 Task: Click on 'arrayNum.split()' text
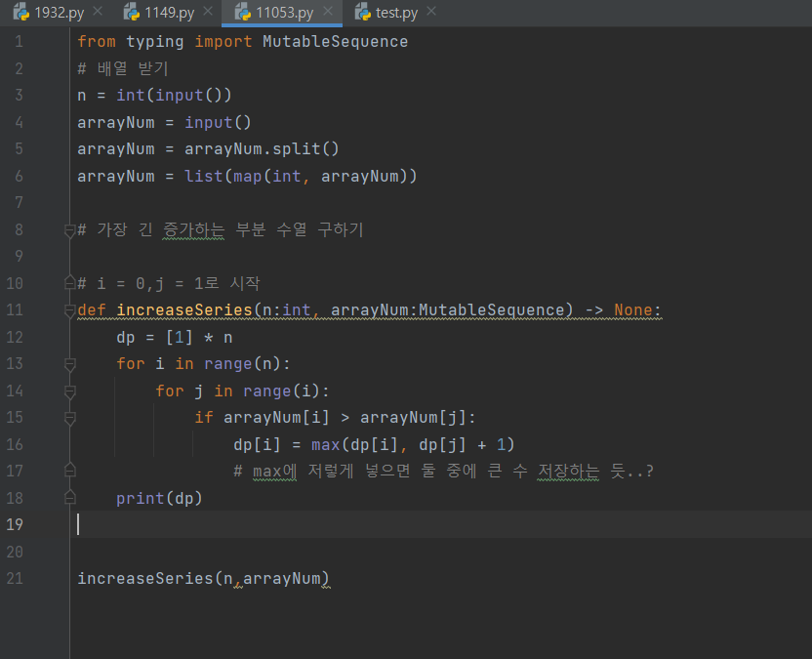click(262, 149)
